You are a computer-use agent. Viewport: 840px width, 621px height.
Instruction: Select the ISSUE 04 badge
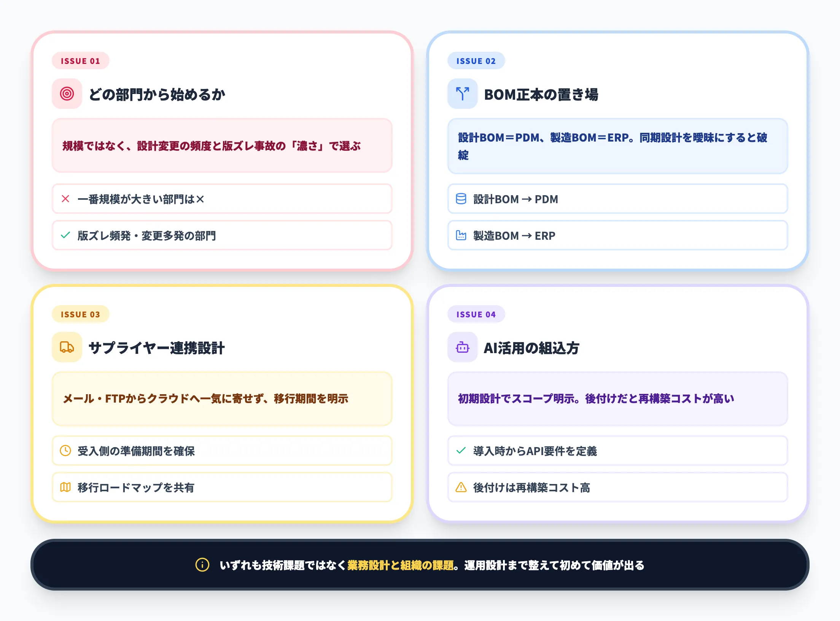[x=476, y=314]
